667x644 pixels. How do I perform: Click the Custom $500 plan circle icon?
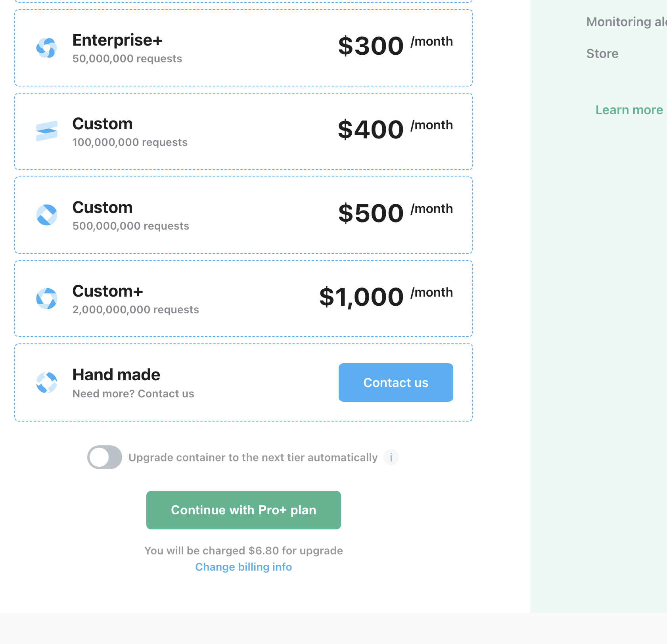pos(47,215)
